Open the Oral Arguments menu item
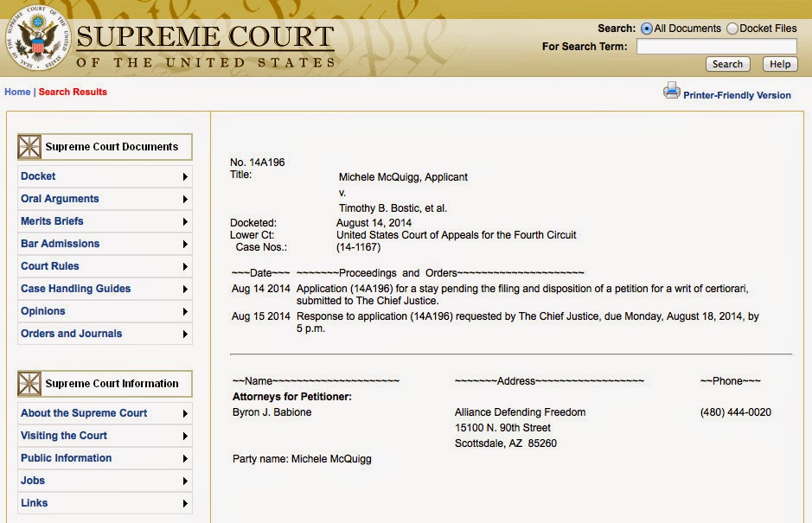 (105, 199)
